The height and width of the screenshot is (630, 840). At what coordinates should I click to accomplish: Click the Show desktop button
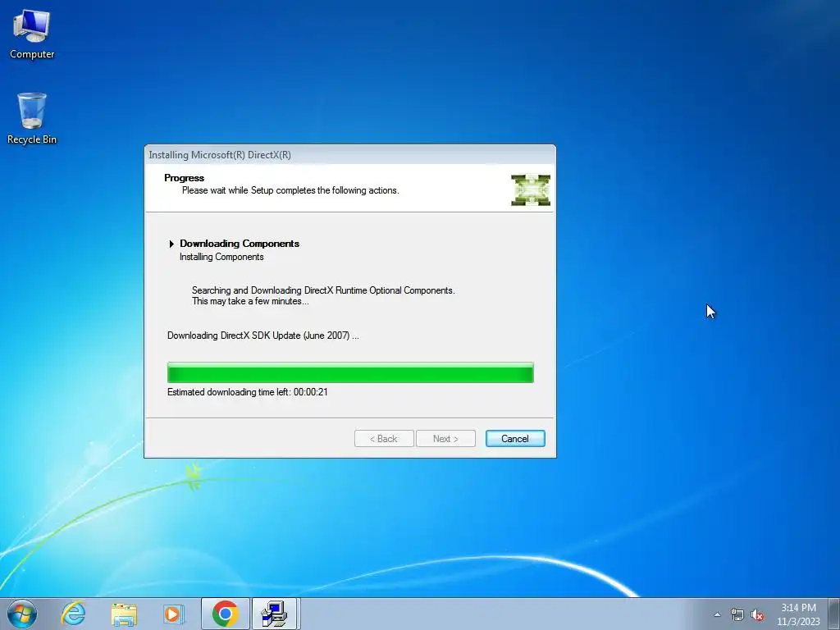[834, 614]
